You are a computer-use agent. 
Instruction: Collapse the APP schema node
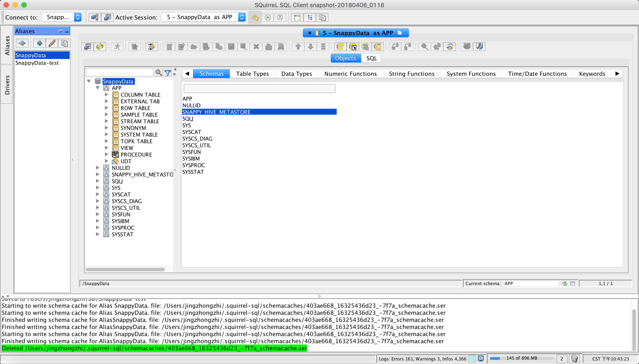click(98, 88)
